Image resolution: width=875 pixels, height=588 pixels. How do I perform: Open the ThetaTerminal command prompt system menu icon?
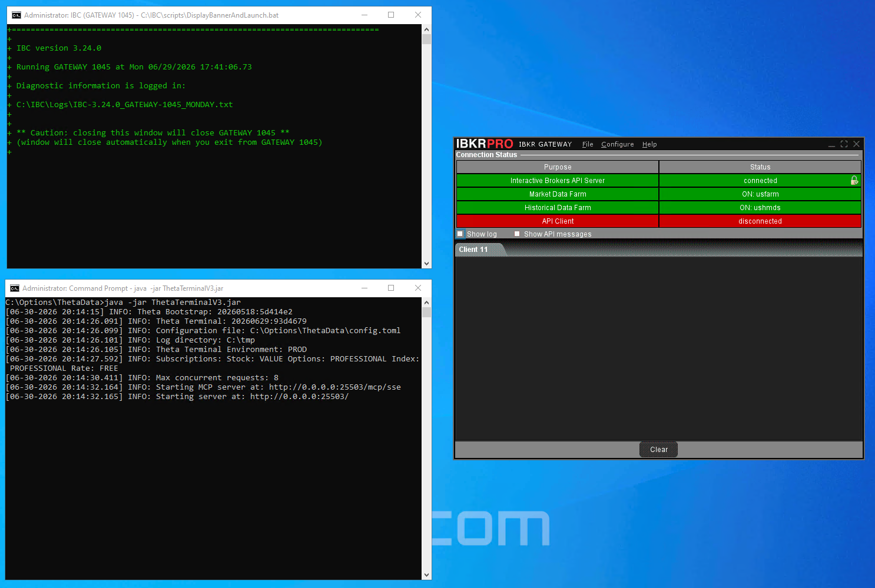click(x=15, y=288)
